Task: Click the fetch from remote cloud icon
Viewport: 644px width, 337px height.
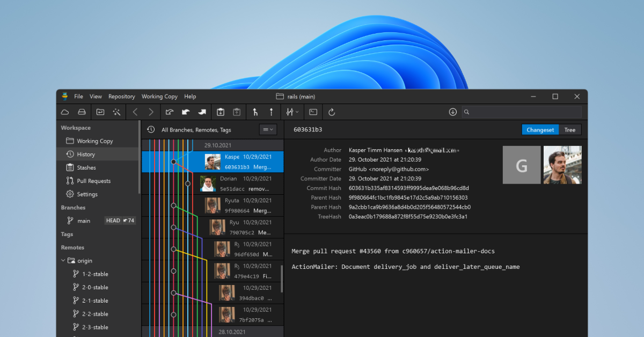Action: pyautogui.click(x=64, y=112)
